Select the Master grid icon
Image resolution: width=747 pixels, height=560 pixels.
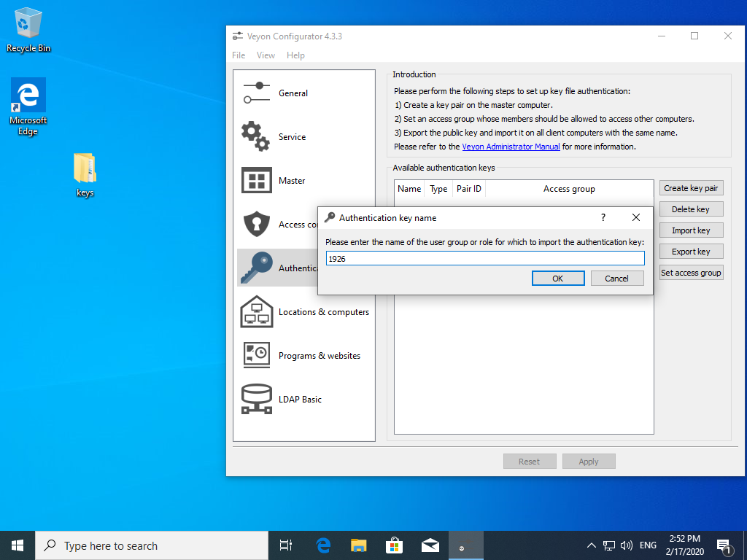(x=256, y=181)
